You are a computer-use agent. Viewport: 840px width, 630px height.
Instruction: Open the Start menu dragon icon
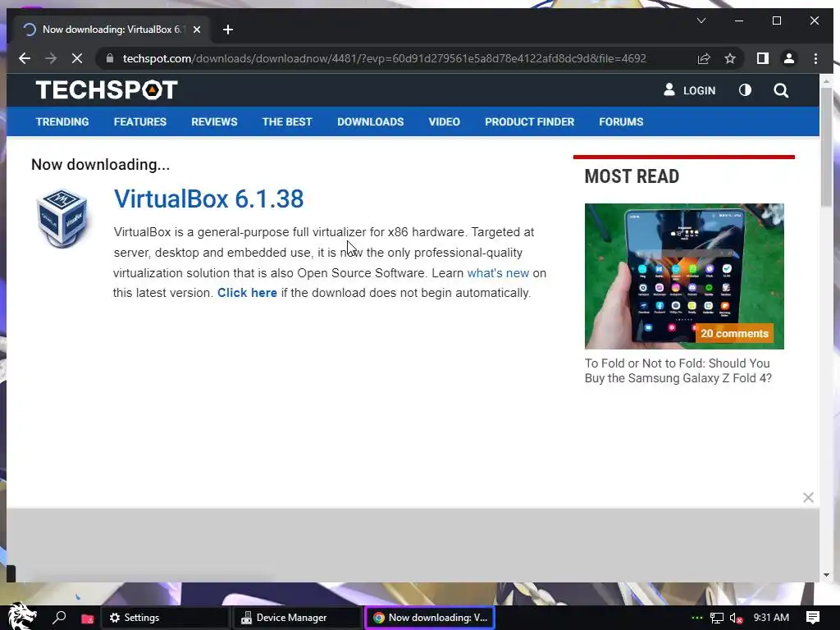point(21,616)
